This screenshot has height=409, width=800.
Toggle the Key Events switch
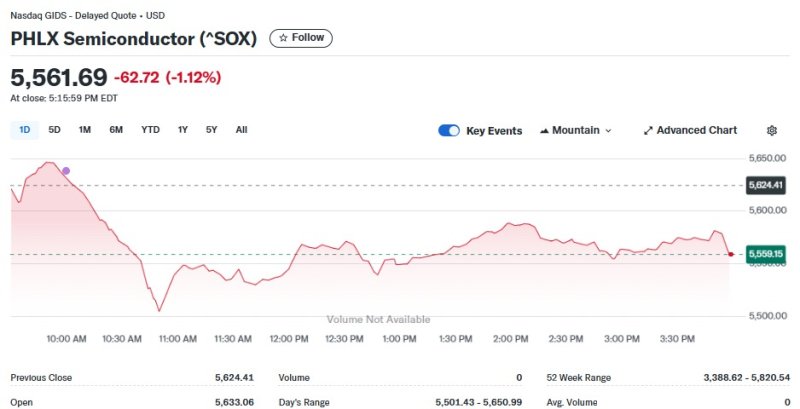(x=449, y=130)
